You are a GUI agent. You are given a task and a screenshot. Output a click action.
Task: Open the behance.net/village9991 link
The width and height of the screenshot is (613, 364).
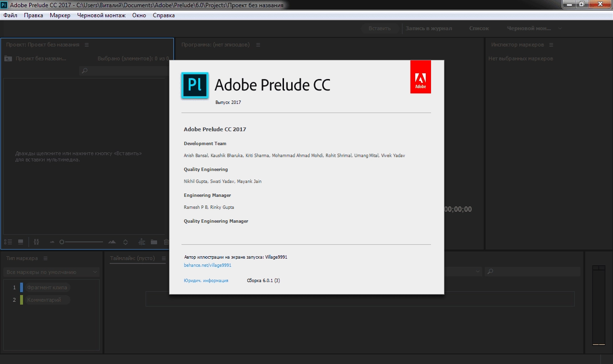[x=207, y=265]
